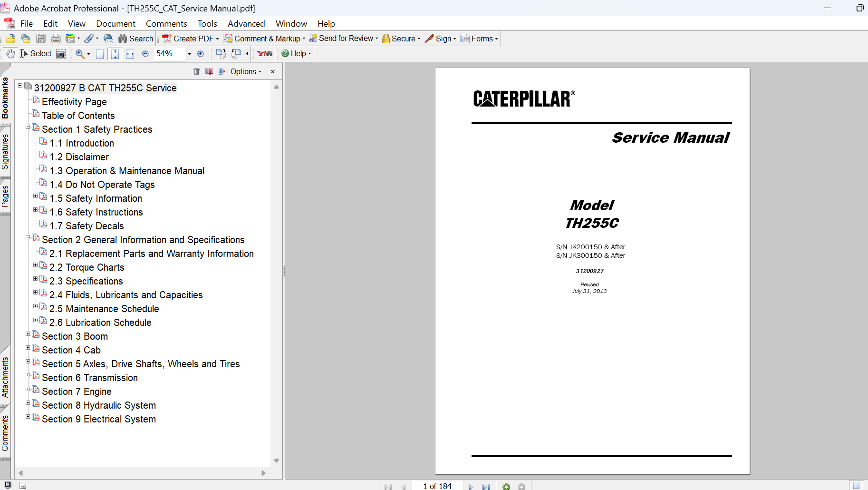The height and width of the screenshot is (490, 868).
Task: Open the Secure dropdown menu
Action: click(x=401, y=39)
